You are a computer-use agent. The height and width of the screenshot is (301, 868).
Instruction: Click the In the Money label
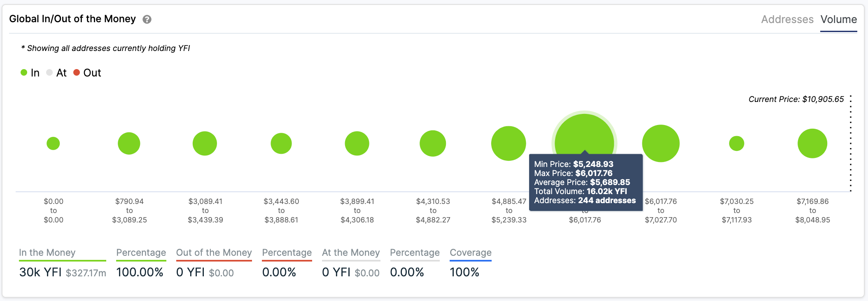click(x=47, y=252)
